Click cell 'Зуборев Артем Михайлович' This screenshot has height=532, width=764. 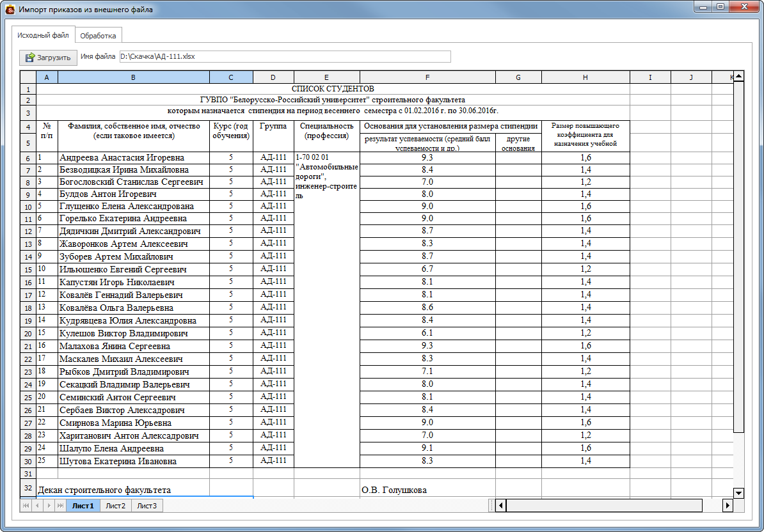pos(134,256)
